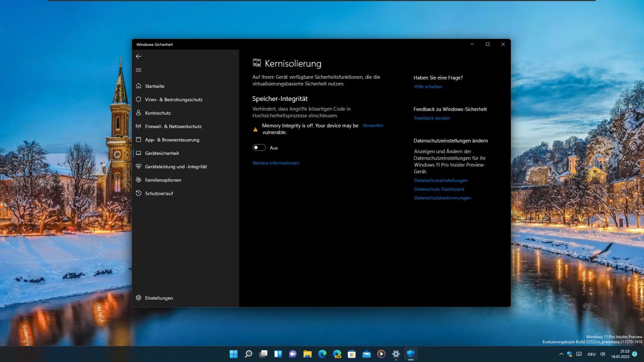The image size is (644, 362).
Task: Open Media Player taskbar icon
Action: 381,354
